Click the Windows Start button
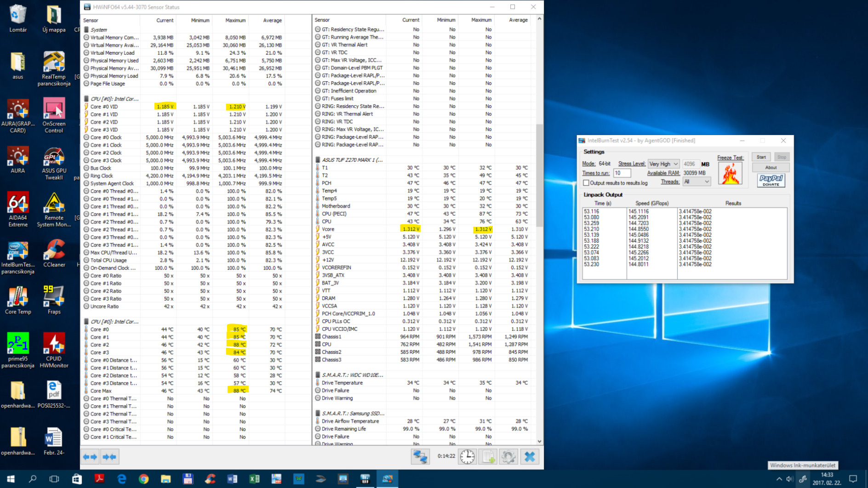The width and height of the screenshot is (868, 488). pyautogui.click(x=11, y=479)
